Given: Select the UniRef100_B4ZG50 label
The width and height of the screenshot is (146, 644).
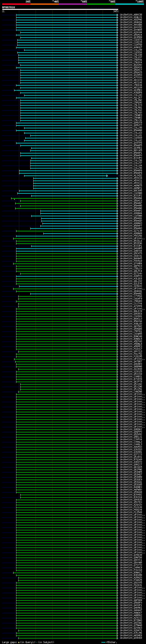Looking at the screenshot, I should [x=131, y=65].
